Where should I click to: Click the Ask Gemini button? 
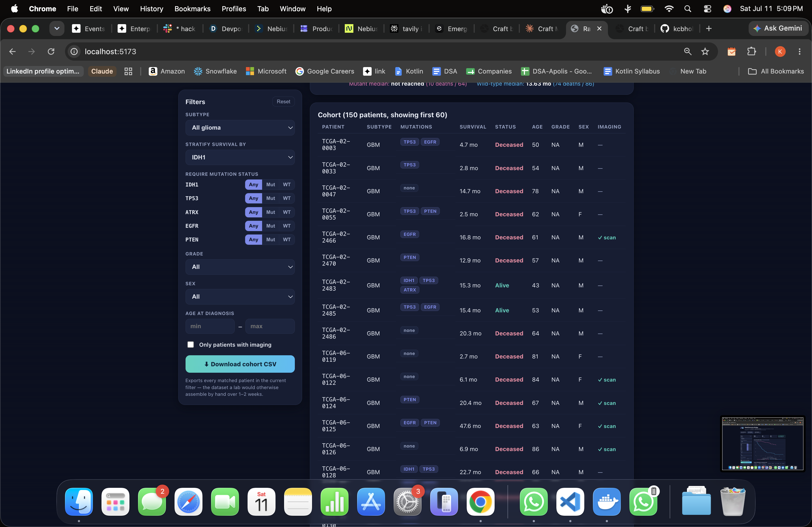coord(778,28)
